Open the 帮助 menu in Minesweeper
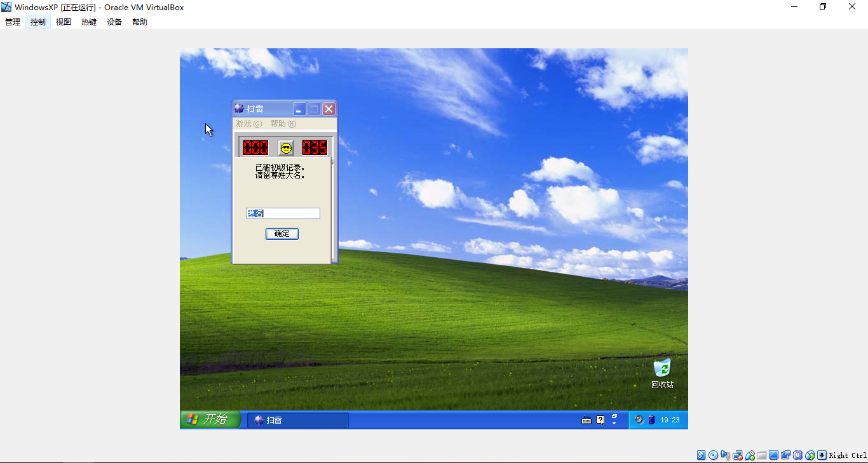Screen dimensions: 868x463 coord(282,124)
